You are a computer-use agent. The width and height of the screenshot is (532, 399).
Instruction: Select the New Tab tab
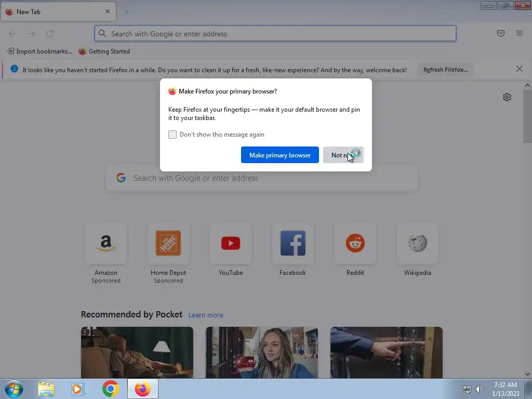coord(58,11)
